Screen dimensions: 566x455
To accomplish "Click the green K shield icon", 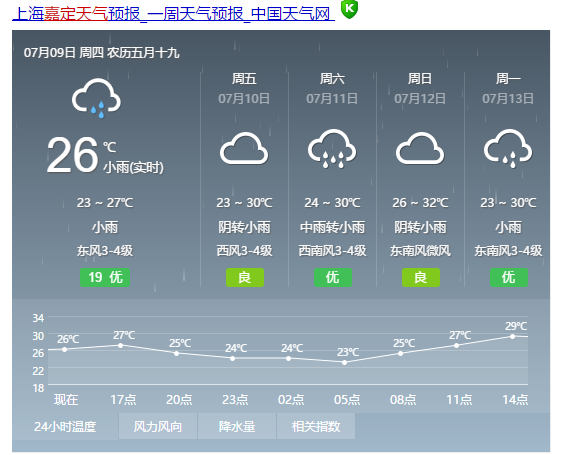I will click(x=349, y=9).
